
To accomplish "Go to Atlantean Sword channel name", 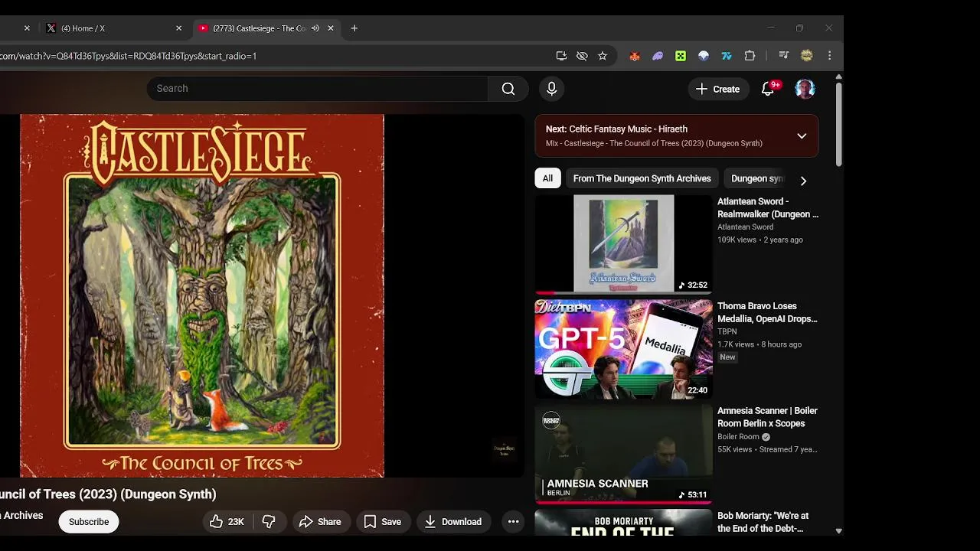I will pos(745,227).
